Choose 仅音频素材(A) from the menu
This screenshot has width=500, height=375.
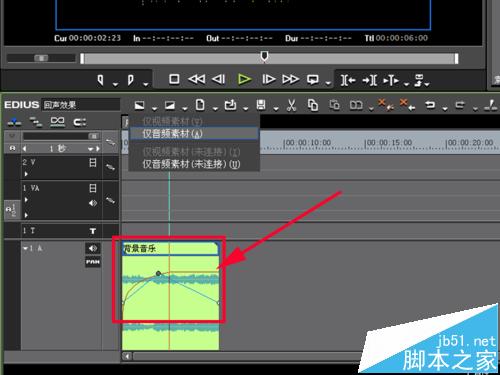click(194, 134)
